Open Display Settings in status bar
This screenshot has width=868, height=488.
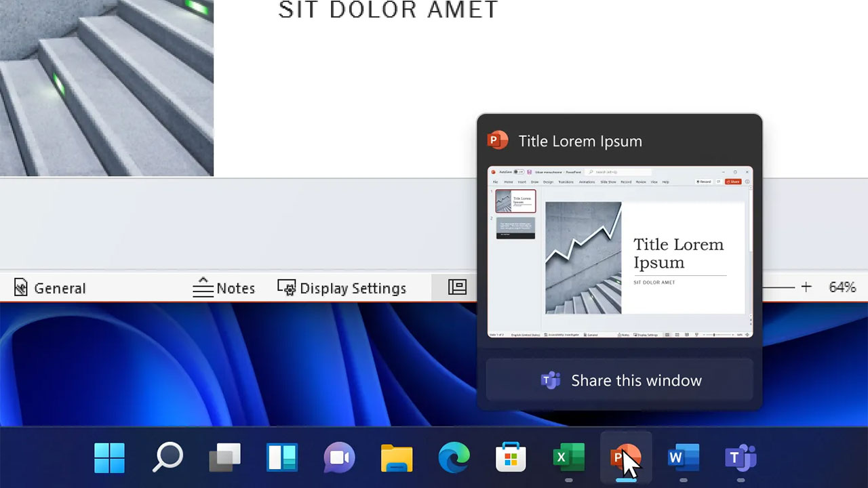point(342,288)
